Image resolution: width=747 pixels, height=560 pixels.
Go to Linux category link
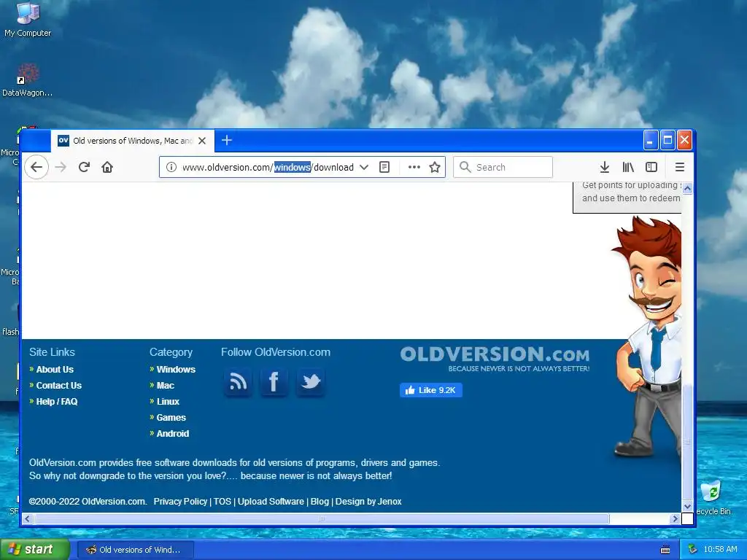click(169, 402)
